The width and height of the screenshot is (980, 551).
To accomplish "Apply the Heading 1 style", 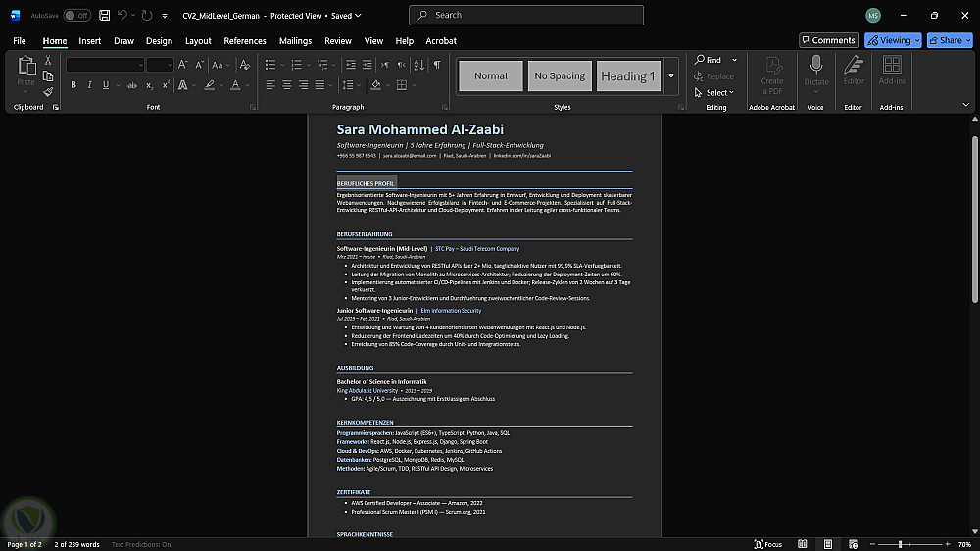I will point(628,76).
